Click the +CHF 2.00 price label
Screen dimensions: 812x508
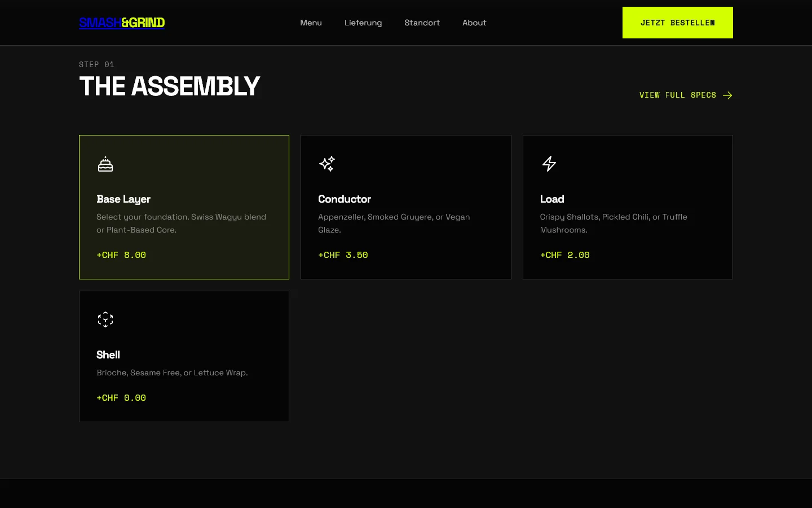click(x=564, y=255)
